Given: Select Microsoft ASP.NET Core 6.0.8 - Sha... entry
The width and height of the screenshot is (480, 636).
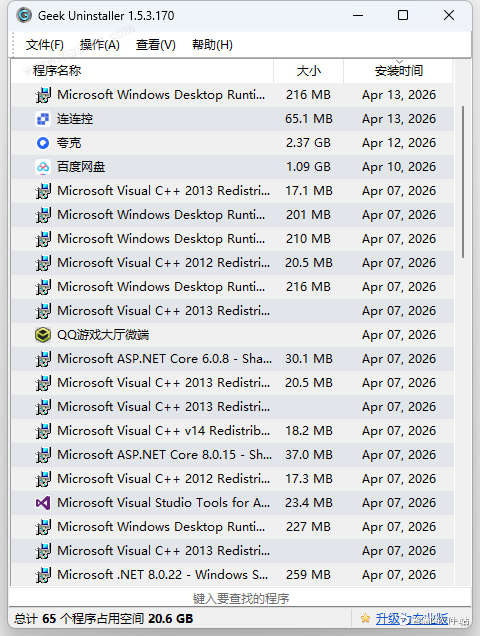Looking at the screenshot, I should 165,359.
